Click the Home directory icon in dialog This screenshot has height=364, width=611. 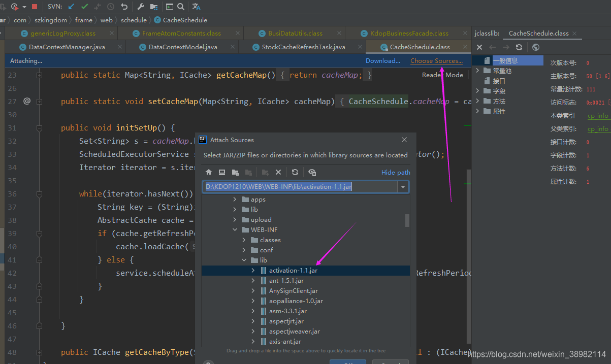pyautogui.click(x=209, y=172)
